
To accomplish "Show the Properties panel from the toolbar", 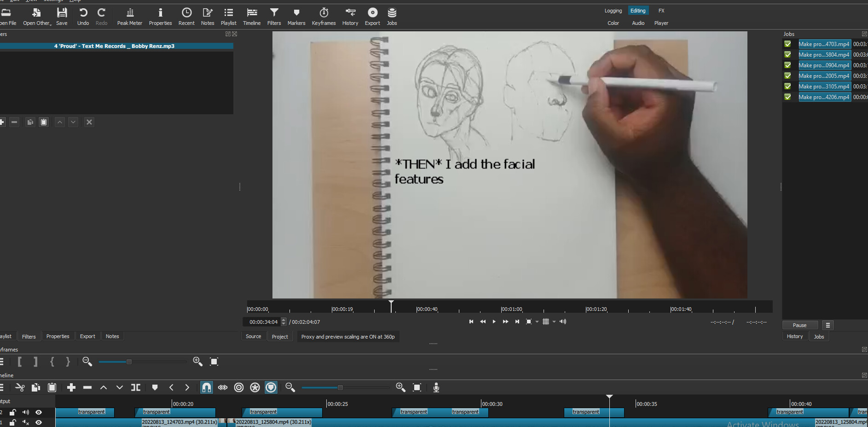I will 160,17.
